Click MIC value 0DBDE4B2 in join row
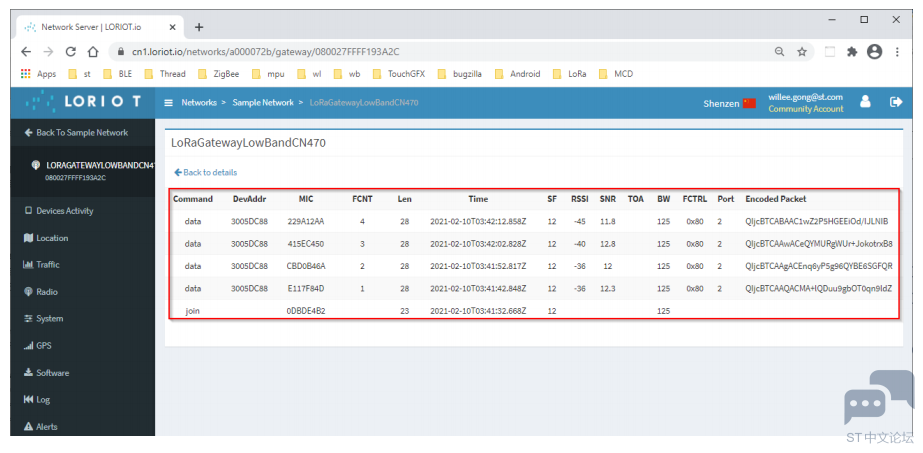This screenshot has width=923, height=453. point(306,311)
